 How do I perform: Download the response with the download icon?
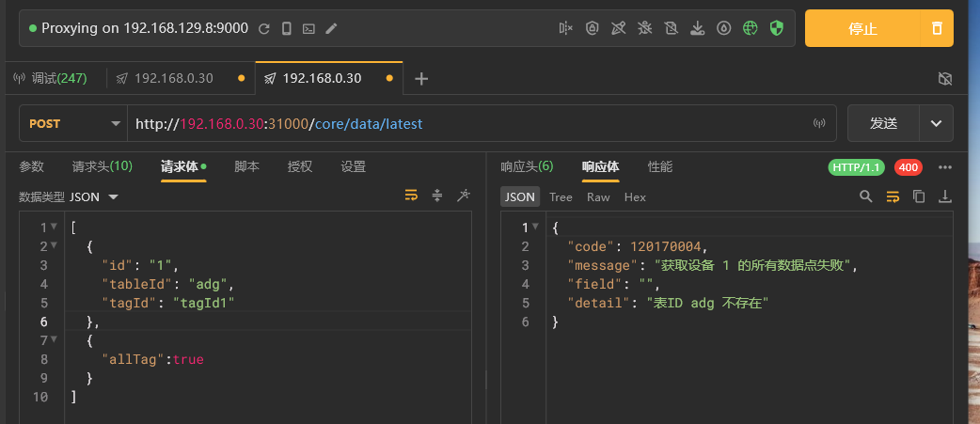tap(945, 196)
